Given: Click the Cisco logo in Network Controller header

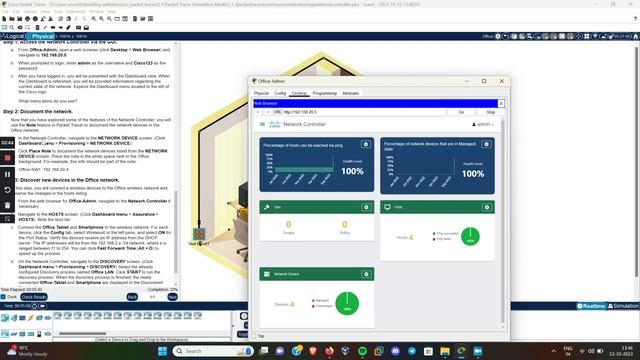Looking at the screenshot, I should point(275,124).
